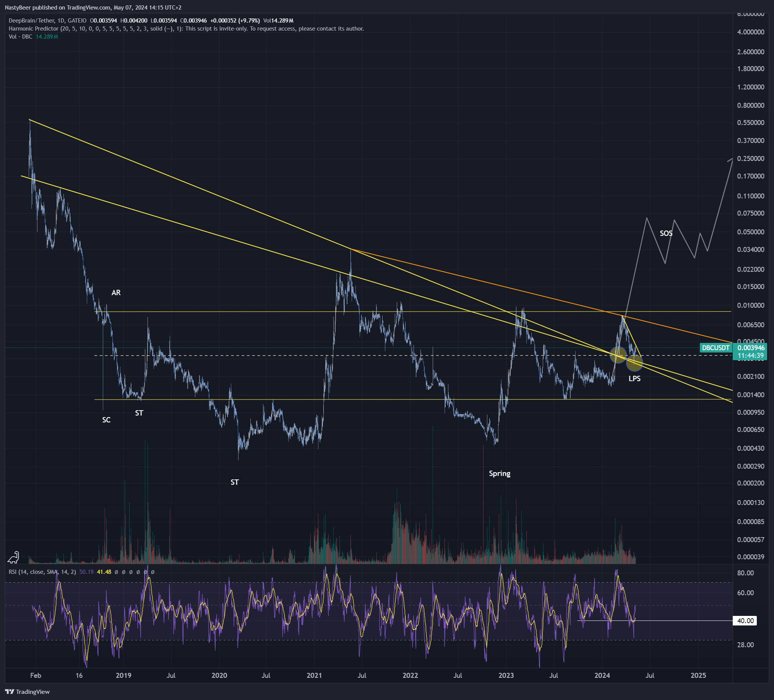Click the 0.075000 price axis label
Screen dimensions: 774x700
[751, 213]
